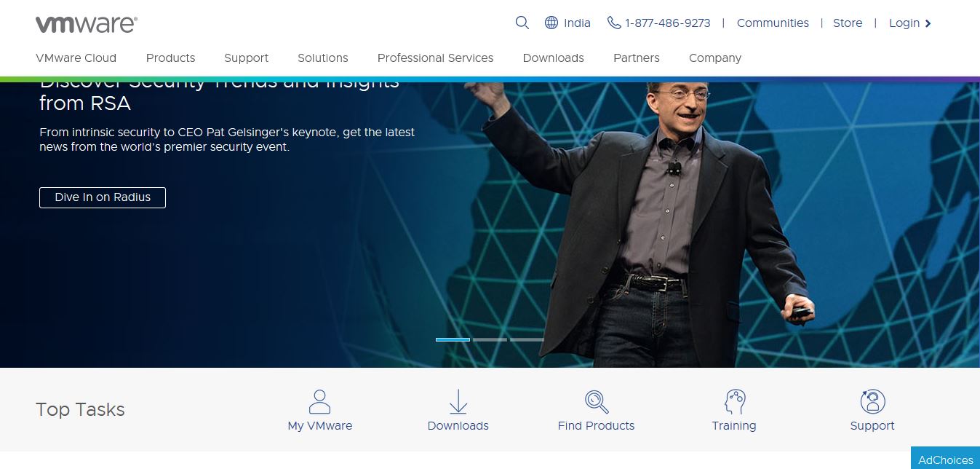Expand the Solutions navigation menu

click(322, 58)
